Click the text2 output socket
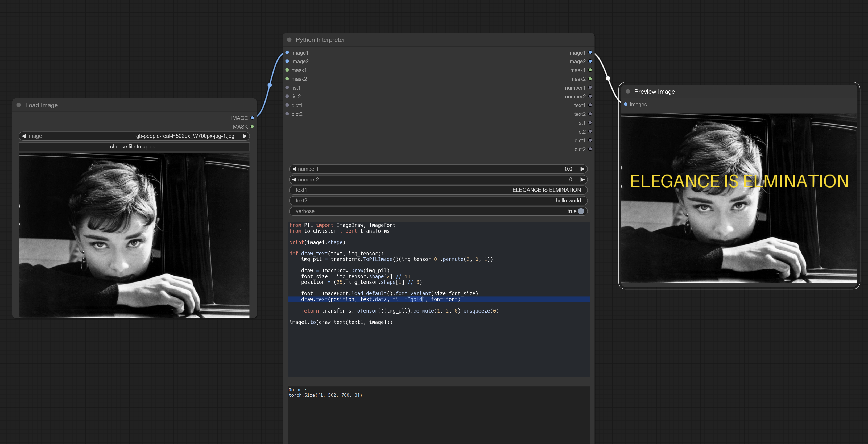This screenshot has width=868, height=444. 590,114
